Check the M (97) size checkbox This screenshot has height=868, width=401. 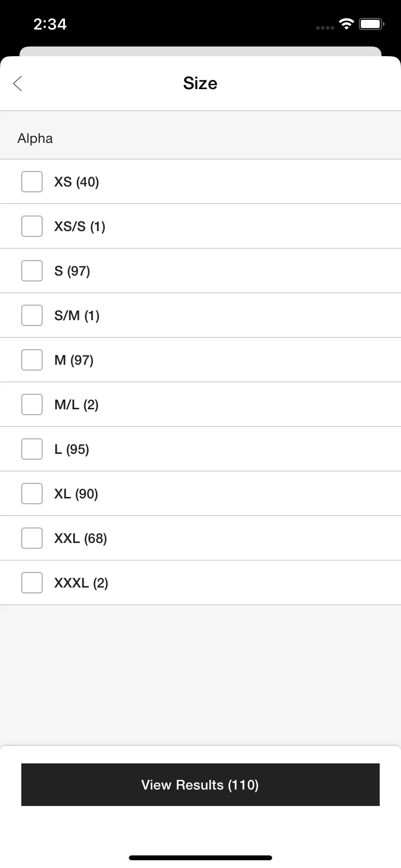point(32,360)
